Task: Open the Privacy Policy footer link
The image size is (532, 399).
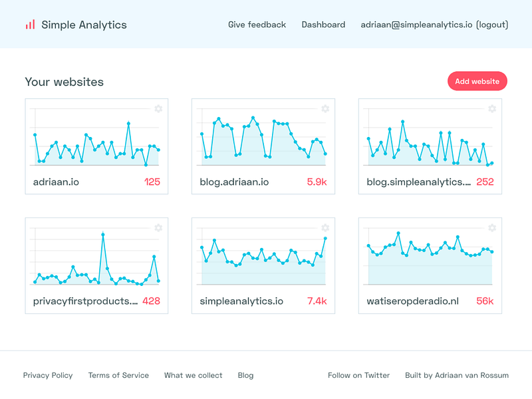Action: pos(48,375)
